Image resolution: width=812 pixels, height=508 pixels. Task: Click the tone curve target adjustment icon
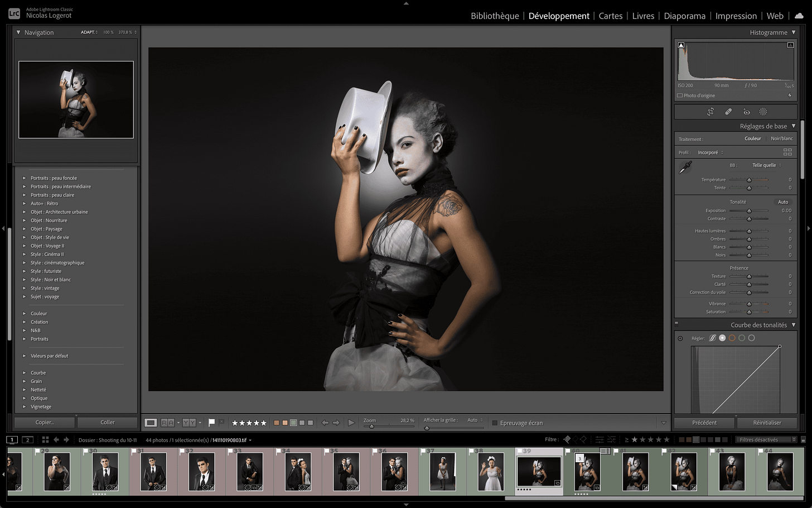coord(680,338)
